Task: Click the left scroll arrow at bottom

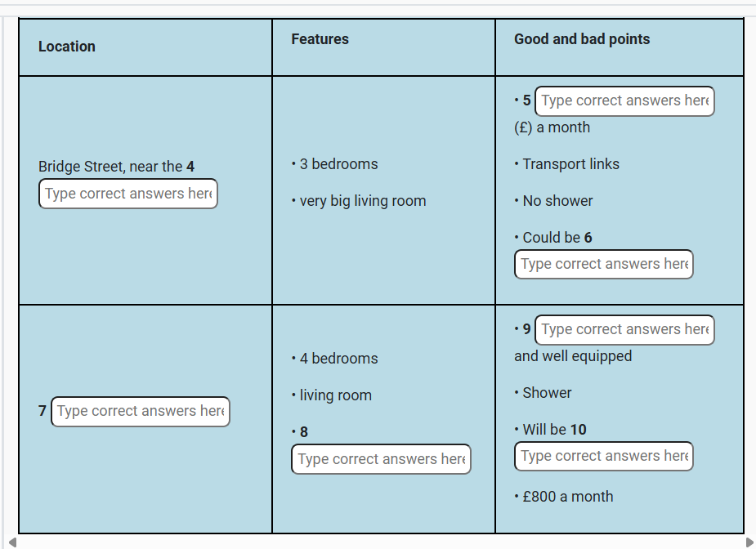Action: 11,542
